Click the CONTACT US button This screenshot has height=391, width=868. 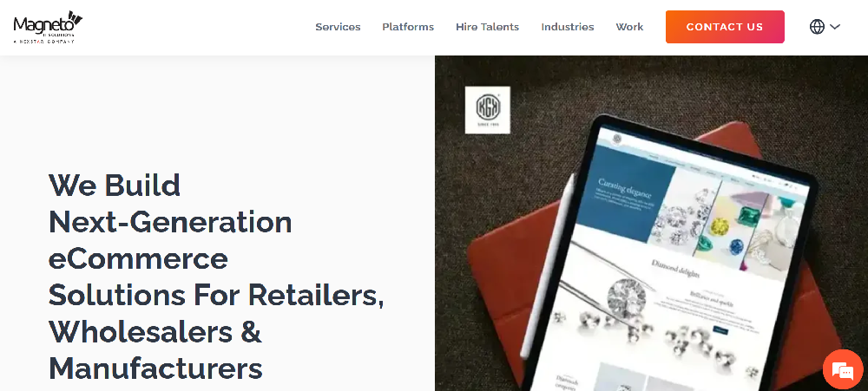tap(725, 27)
